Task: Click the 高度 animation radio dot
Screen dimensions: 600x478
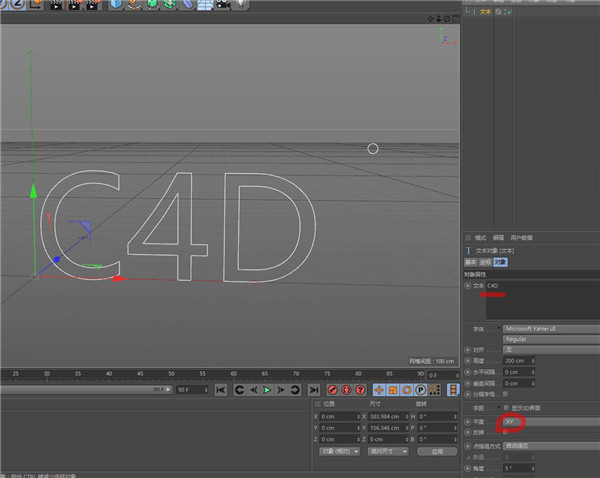Action: click(x=468, y=361)
